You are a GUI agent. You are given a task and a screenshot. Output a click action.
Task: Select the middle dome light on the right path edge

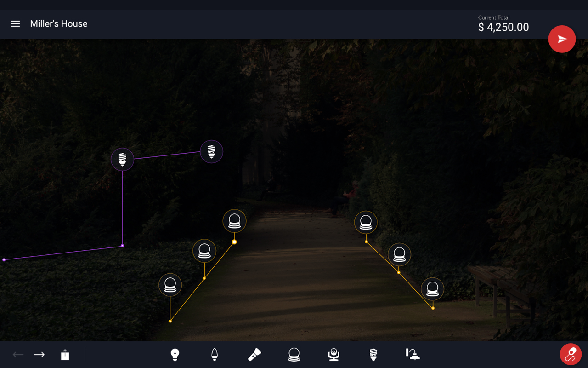tap(399, 254)
